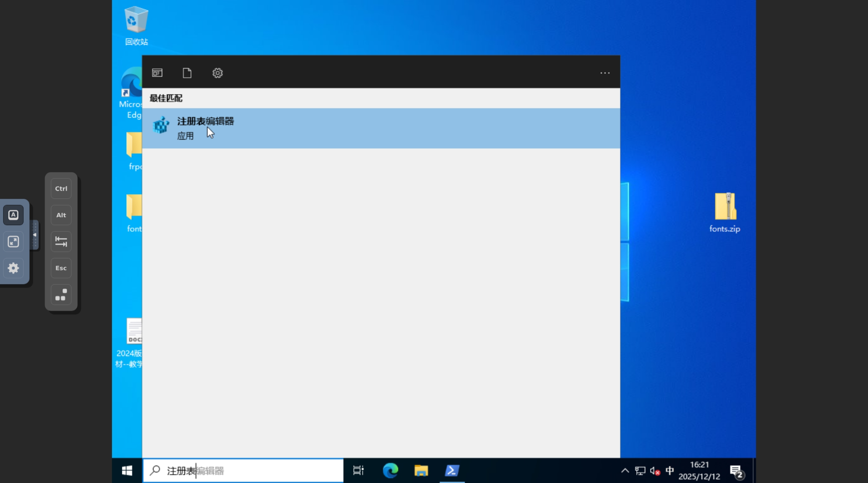The height and width of the screenshot is (483, 868).
Task: Click the muted volume tray icon
Action: 655,471
